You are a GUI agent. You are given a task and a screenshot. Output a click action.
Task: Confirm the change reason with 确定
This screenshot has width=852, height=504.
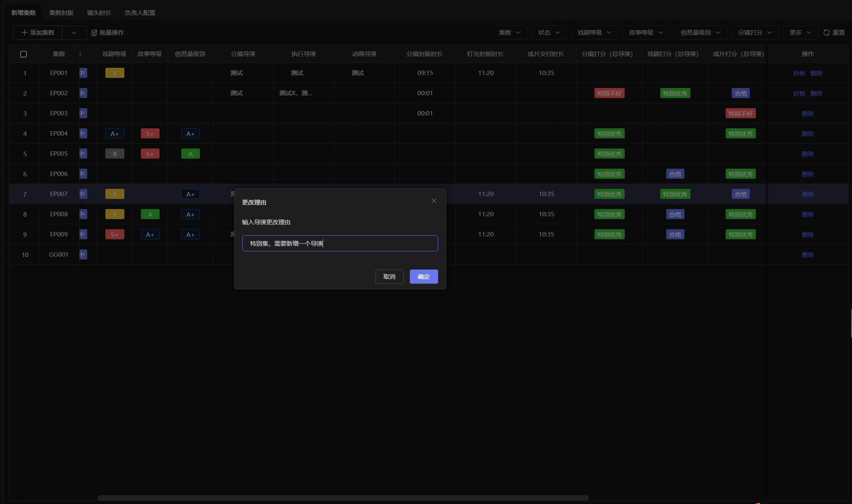424,276
